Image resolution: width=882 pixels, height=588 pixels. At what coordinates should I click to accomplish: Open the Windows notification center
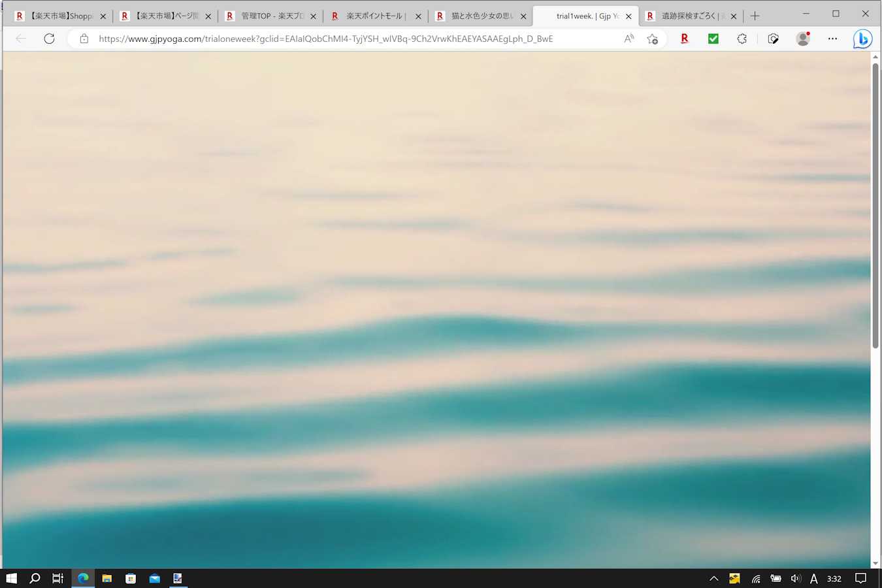pos(861,578)
